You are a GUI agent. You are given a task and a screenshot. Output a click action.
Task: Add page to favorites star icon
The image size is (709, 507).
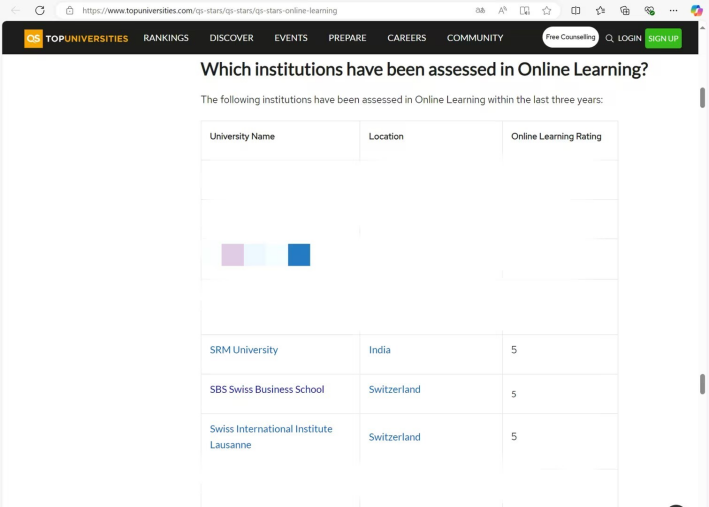[x=547, y=10]
